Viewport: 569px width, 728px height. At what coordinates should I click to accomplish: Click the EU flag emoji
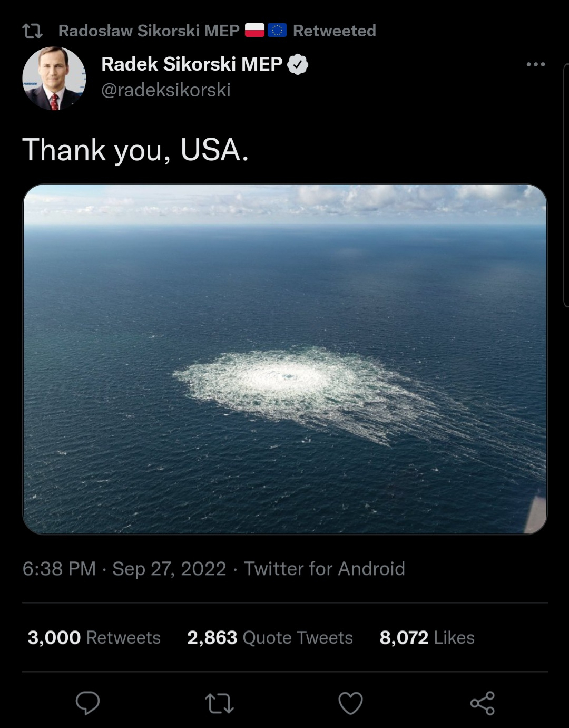[277, 31]
